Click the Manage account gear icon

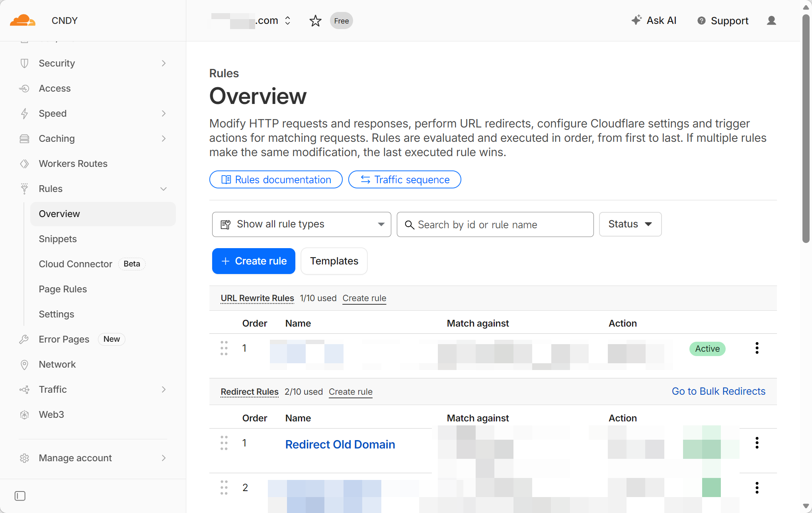(24, 458)
